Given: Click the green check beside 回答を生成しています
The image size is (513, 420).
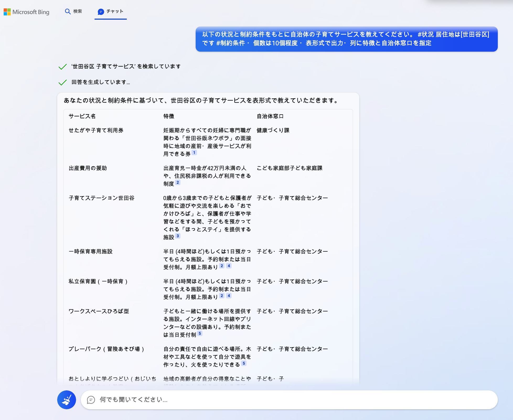Looking at the screenshot, I should point(62,83).
